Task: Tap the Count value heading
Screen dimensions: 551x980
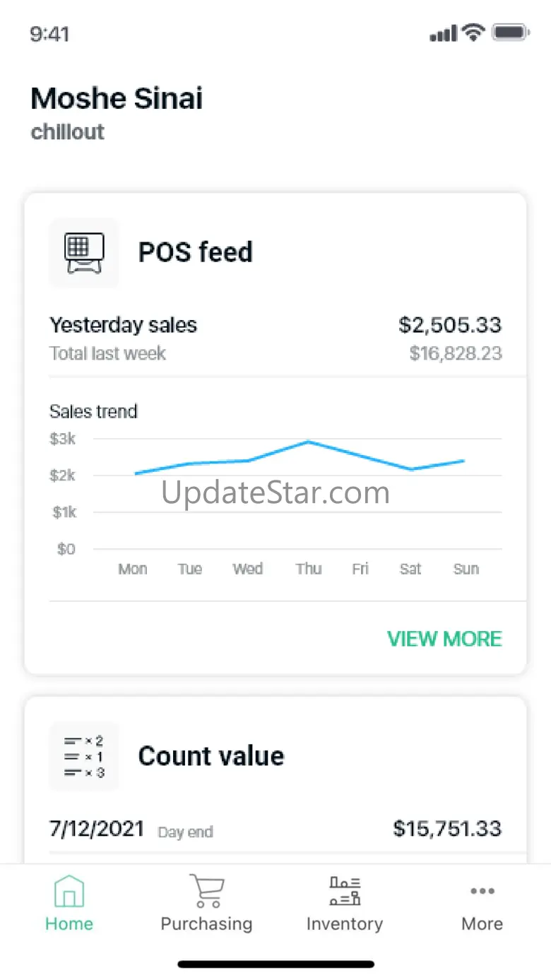Action: (211, 756)
